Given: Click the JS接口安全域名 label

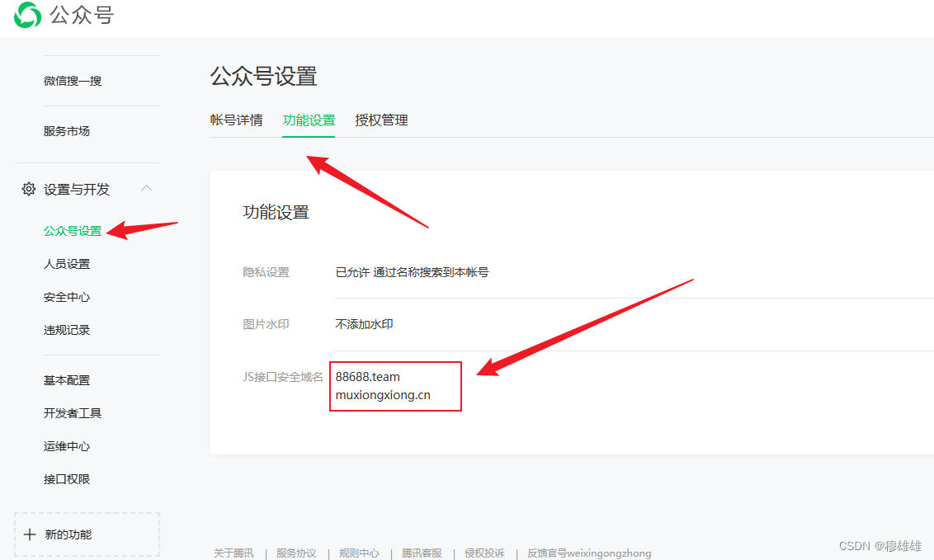Looking at the screenshot, I should coord(283,377).
